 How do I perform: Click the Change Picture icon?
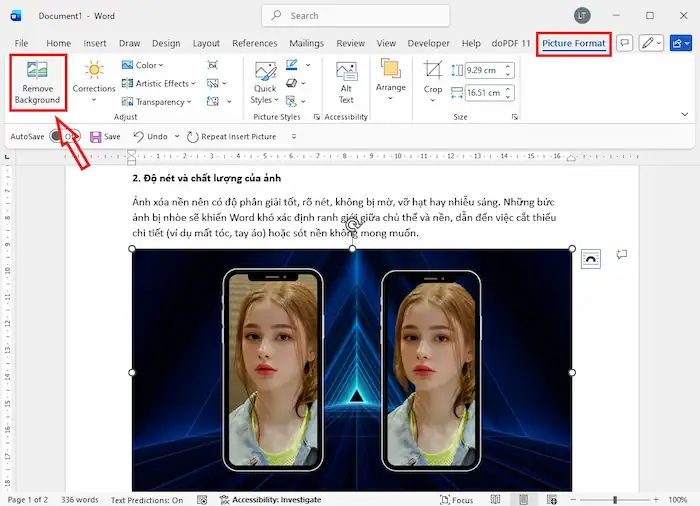212,84
